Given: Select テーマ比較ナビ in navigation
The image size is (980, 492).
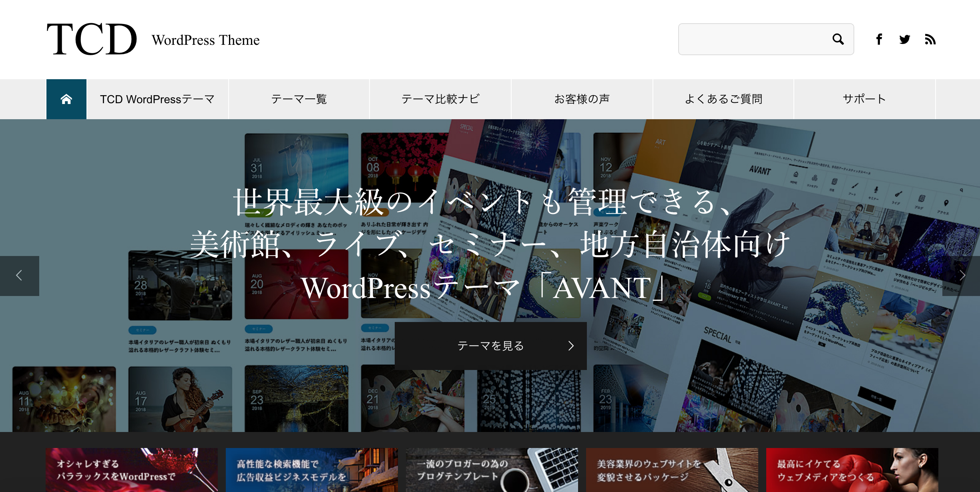Looking at the screenshot, I should (440, 99).
